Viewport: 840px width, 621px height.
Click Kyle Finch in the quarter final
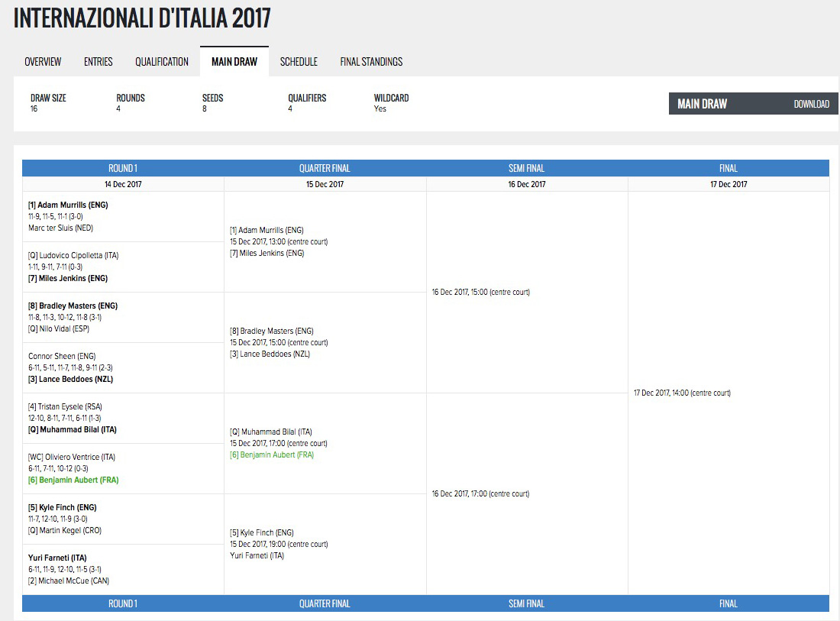point(262,533)
